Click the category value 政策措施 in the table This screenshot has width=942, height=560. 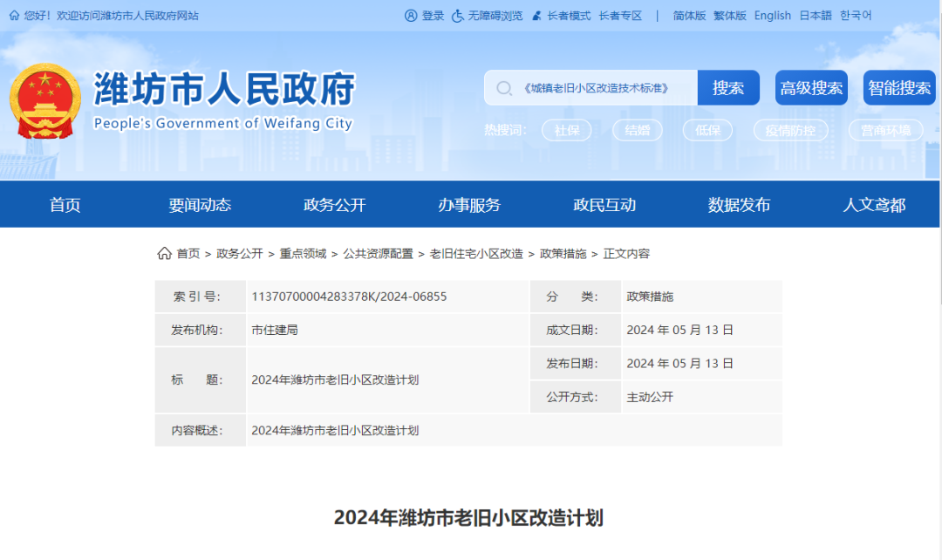[650, 297]
